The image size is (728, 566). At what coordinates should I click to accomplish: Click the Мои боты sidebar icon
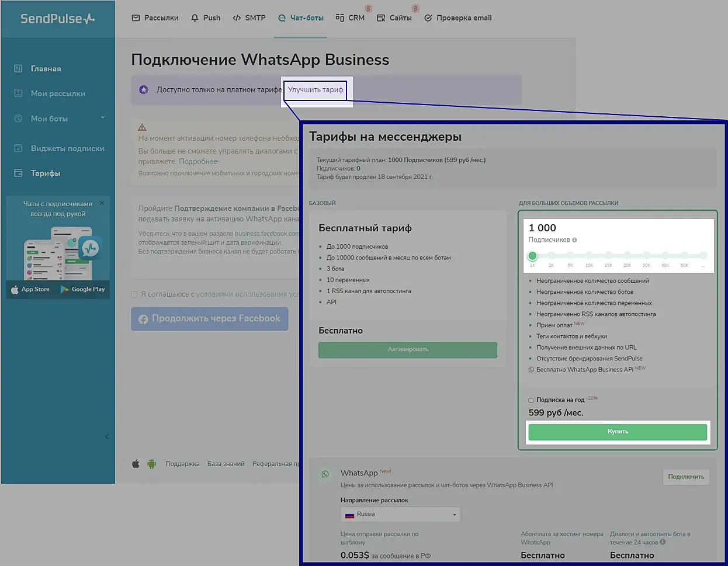tap(18, 119)
